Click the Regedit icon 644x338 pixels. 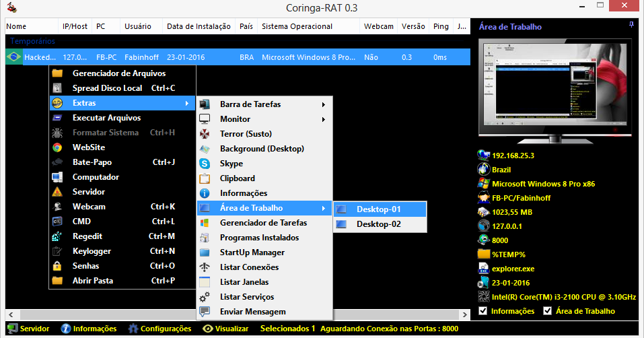pos(57,236)
